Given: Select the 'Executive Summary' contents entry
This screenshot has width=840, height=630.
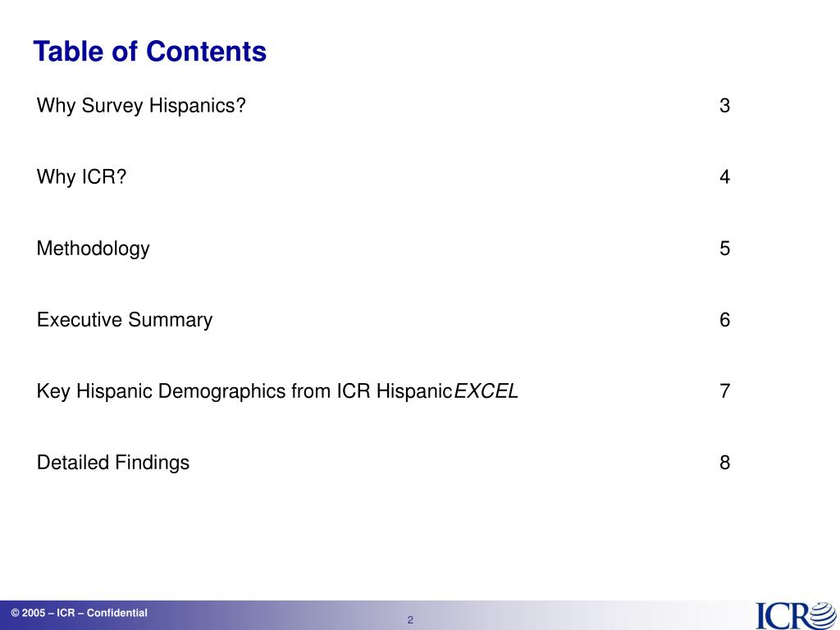Looking at the screenshot, I should coord(125,320).
